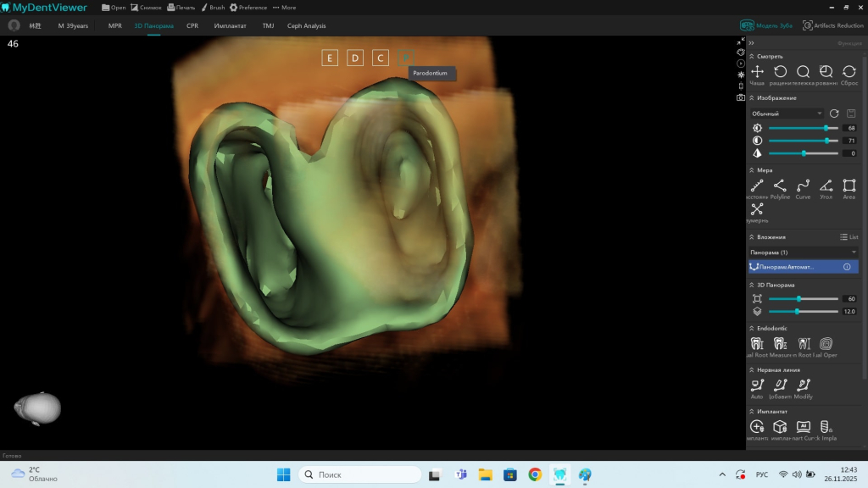Toggle the Модель Зуба tooth model

(x=766, y=25)
